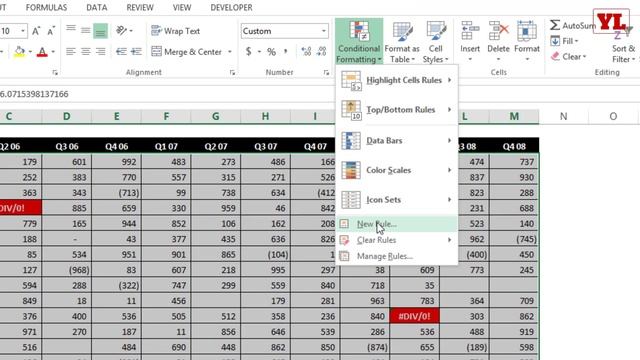
Task: Open text orientation options
Action: pyautogui.click(x=124, y=30)
